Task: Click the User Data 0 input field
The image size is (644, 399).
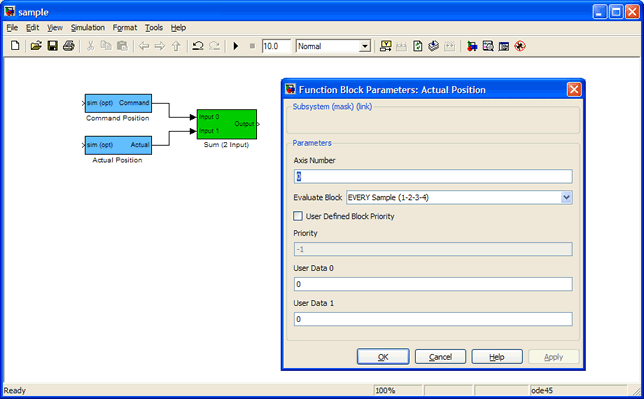Action: point(433,284)
